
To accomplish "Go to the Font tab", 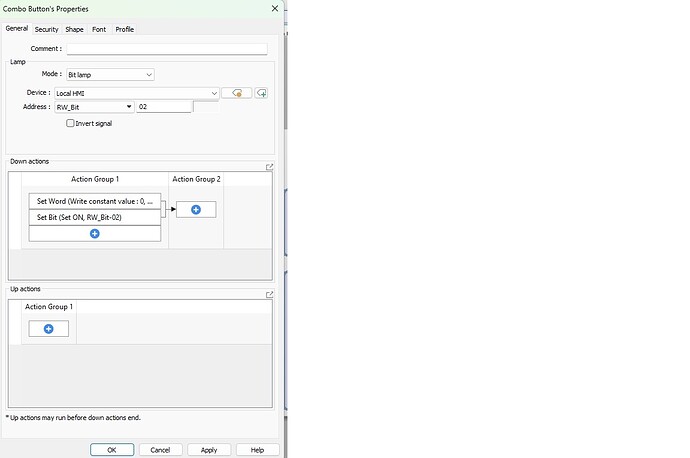I will pyautogui.click(x=99, y=29).
